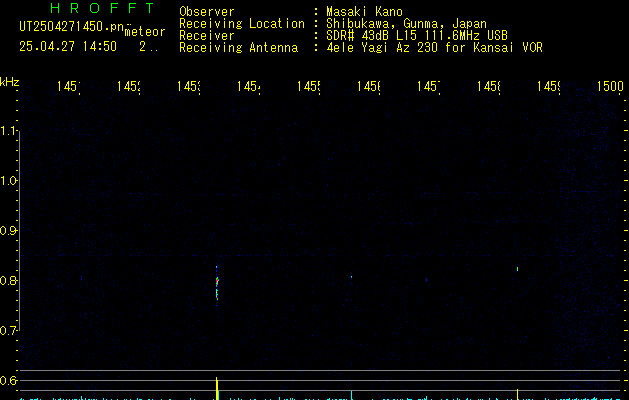Click the 'Observer' field label

(x=207, y=12)
